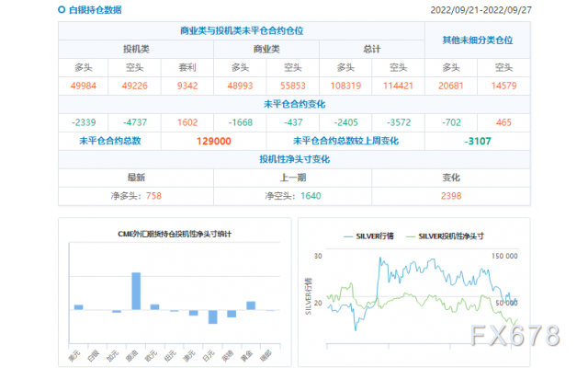Click the circle bullet icon beside 白银持仓数据
The image size is (588, 368).
point(62,10)
